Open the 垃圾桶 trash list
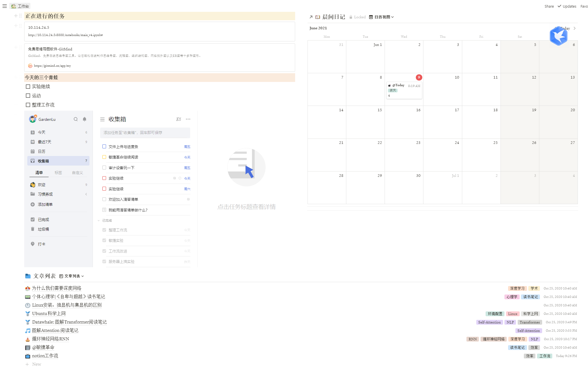588x368 pixels. (44, 229)
